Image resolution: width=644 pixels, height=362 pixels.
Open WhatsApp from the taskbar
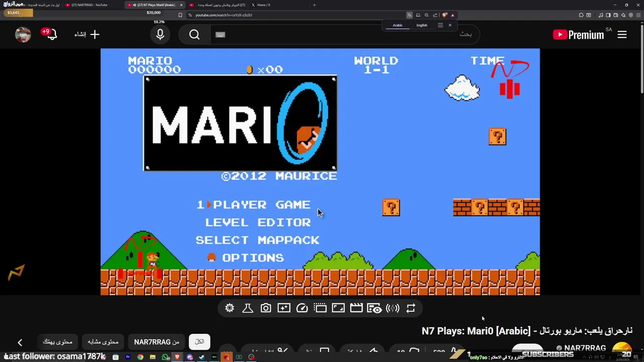point(166,357)
